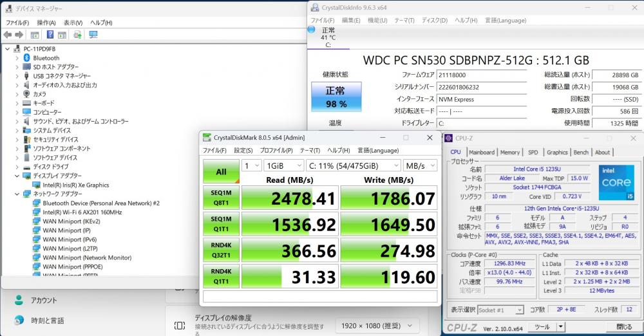This screenshot has height=336, width=644.
Task: Click the forward arrow in Device Manager toolbar
Action: (x=19, y=35)
